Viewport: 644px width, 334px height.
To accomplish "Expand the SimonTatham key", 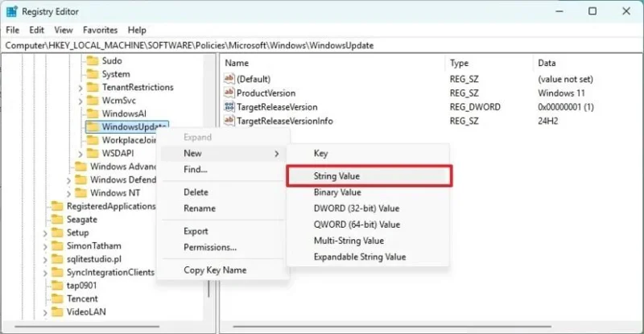I will [x=45, y=246].
